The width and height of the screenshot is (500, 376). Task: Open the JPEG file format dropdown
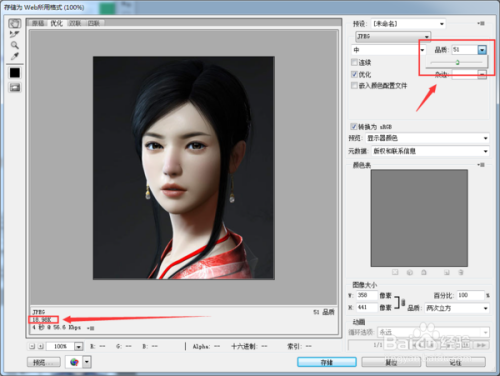point(393,36)
